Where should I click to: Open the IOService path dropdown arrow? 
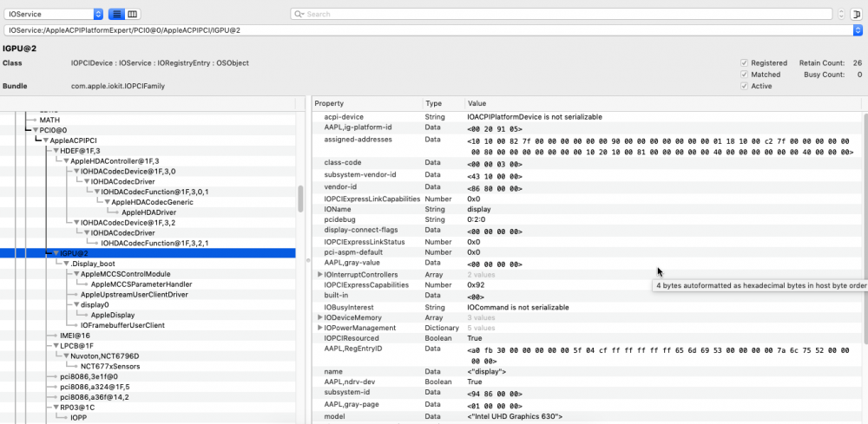click(858, 30)
